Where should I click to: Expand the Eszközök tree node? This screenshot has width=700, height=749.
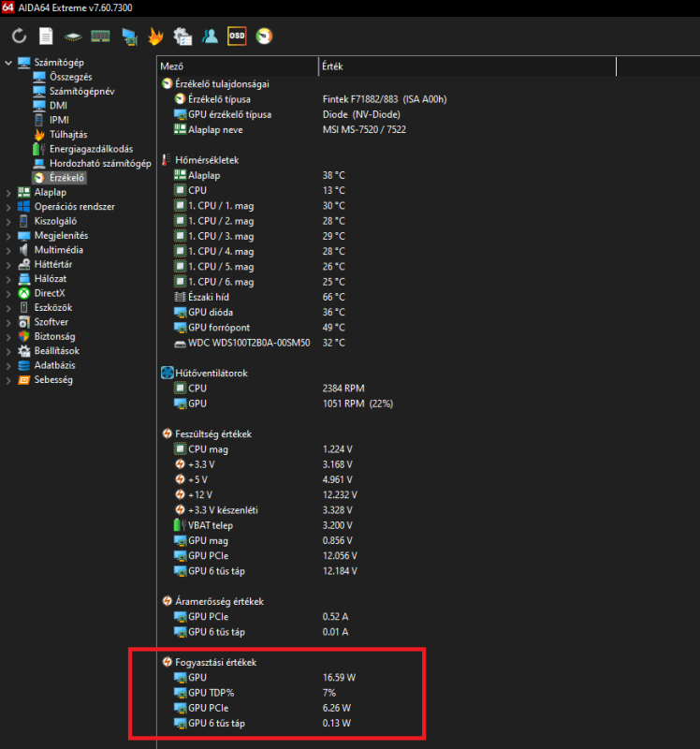tap(8, 308)
